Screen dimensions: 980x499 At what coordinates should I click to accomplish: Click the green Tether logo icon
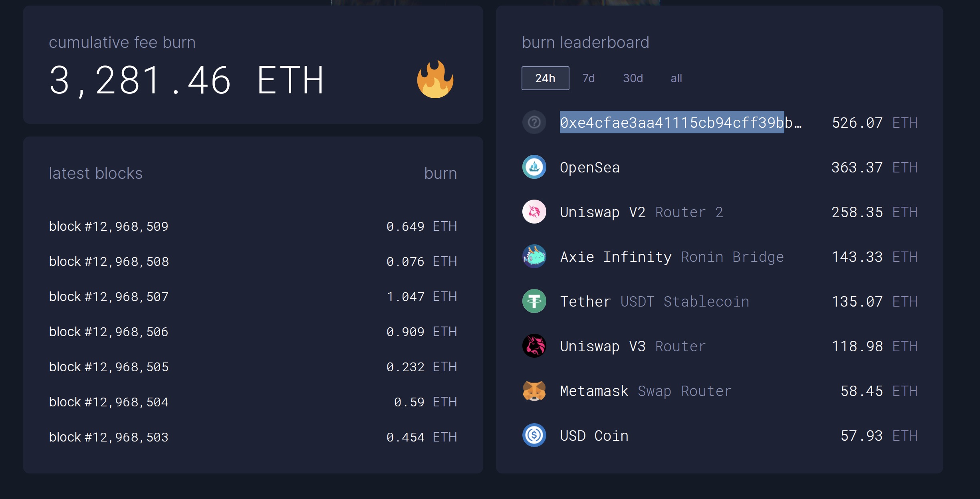coord(534,301)
